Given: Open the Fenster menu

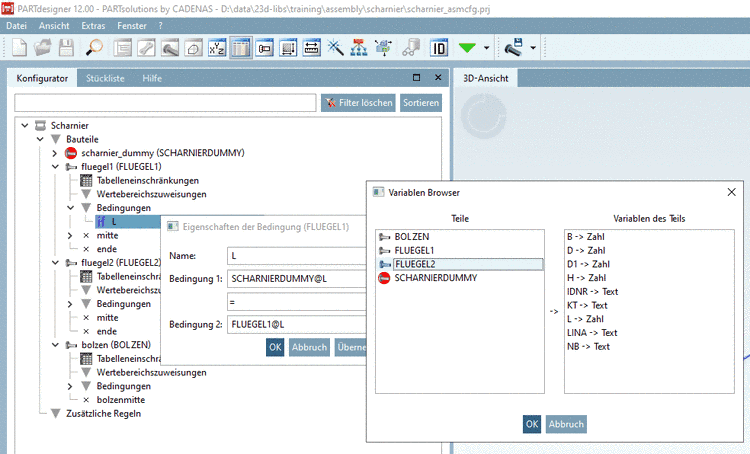Looking at the screenshot, I should [x=132, y=26].
